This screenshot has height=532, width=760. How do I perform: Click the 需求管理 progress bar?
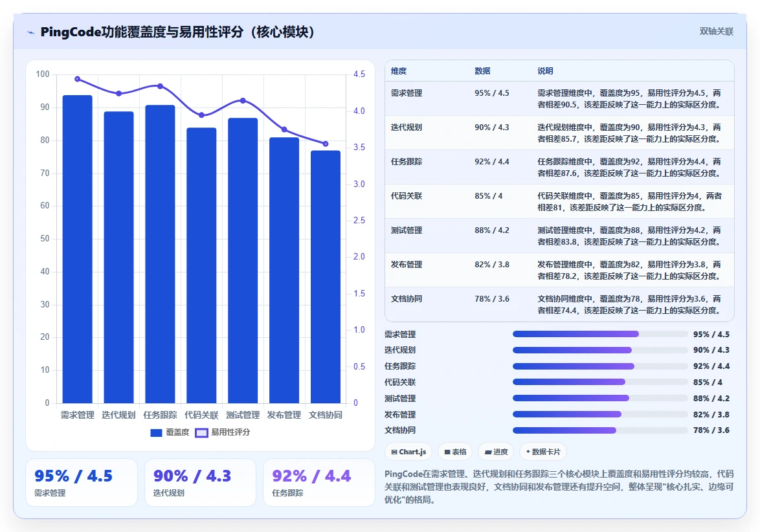click(x=600, y=334)
